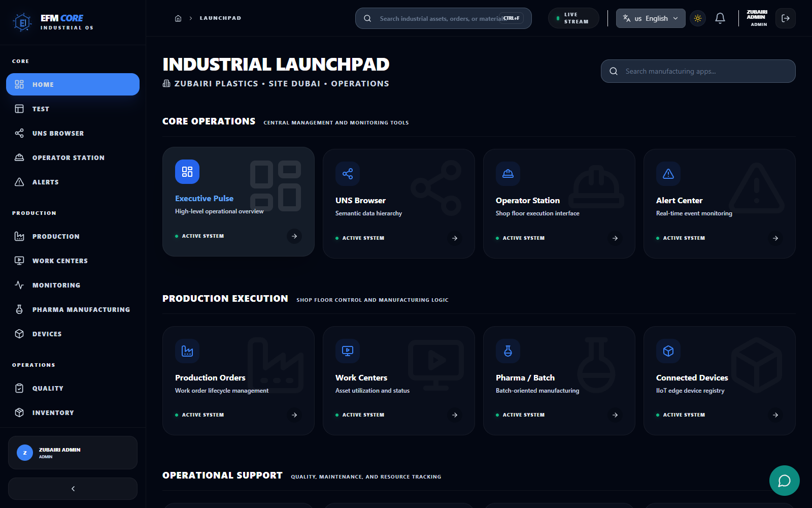Collapse the sidebar with chevron button

point(73,489)
